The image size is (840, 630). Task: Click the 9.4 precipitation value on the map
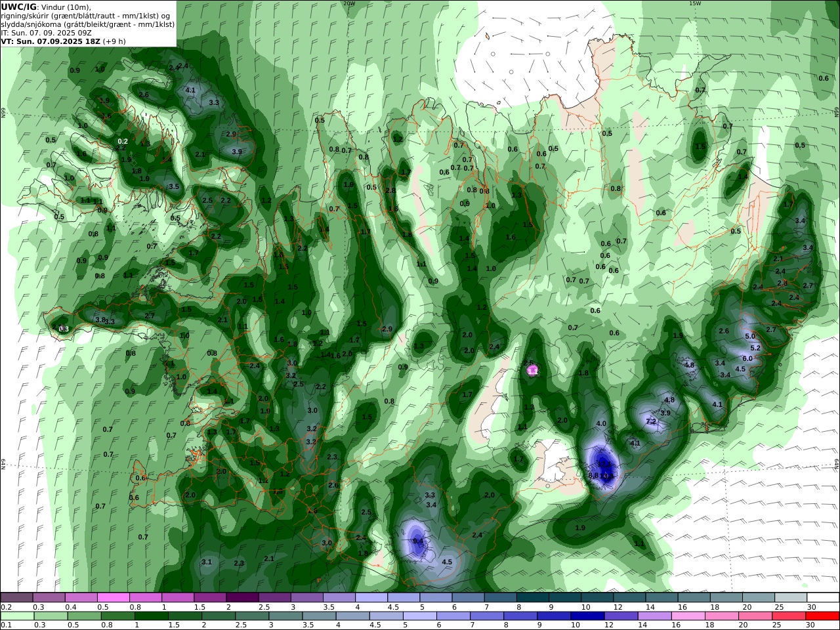point(418,541)
